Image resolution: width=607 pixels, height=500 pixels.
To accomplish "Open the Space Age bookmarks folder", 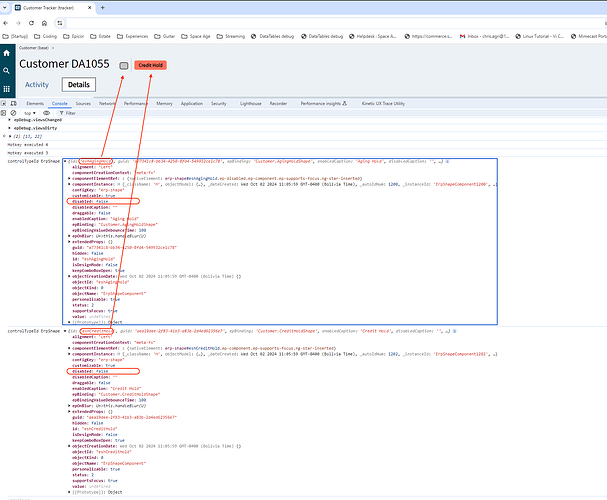I will coord(196,36).
